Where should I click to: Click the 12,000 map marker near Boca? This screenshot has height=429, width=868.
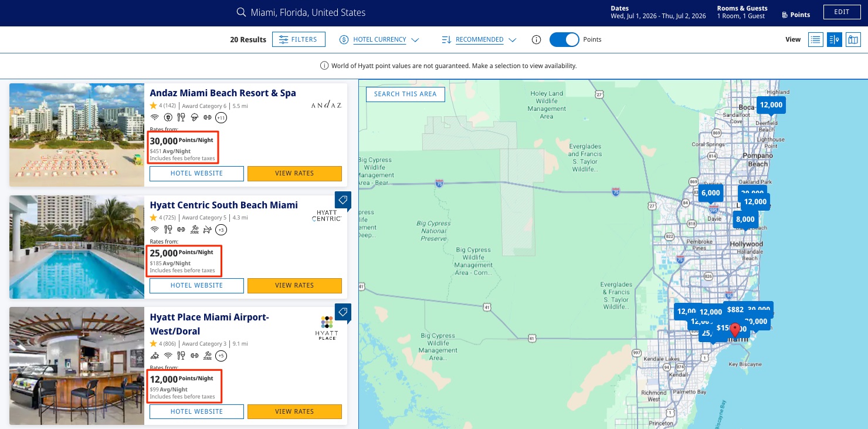pos(771,106)
